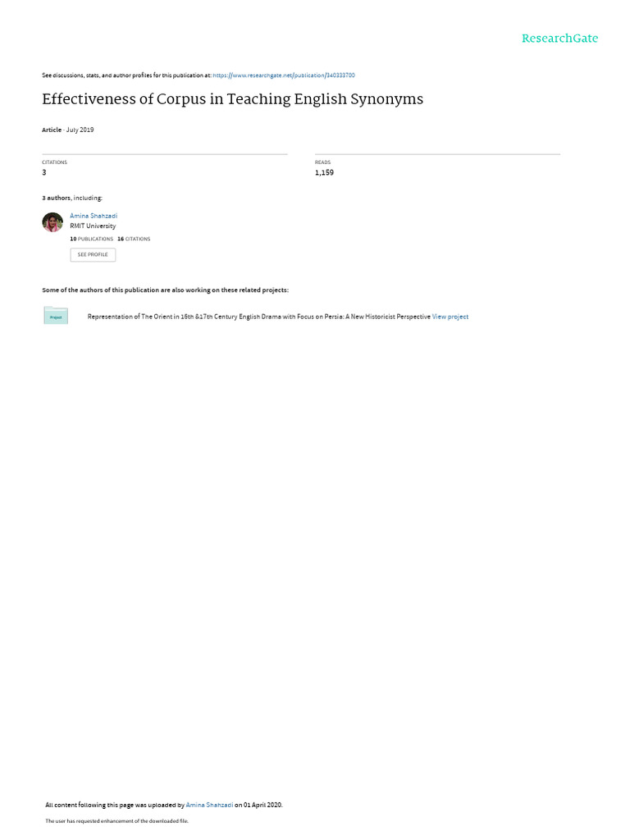Click the July 2019 publication date
Image resolution: width=630 pixels, height=840 pixels.
tap(80, 130)
